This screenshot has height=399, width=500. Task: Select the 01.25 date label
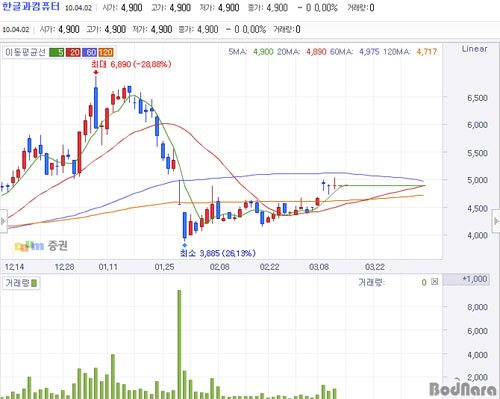tap(164, 267)
